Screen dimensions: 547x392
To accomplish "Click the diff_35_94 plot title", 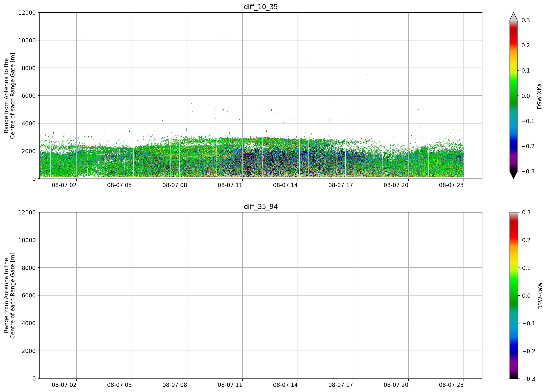I will pos(261,207).
